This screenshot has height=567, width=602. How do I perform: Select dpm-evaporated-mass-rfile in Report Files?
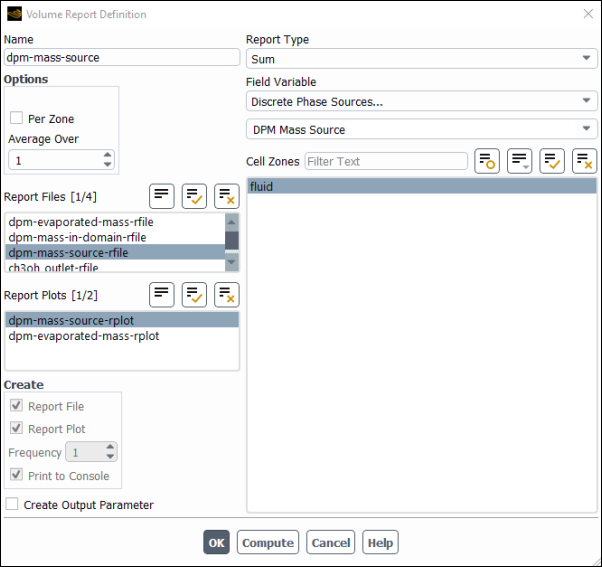115,222
